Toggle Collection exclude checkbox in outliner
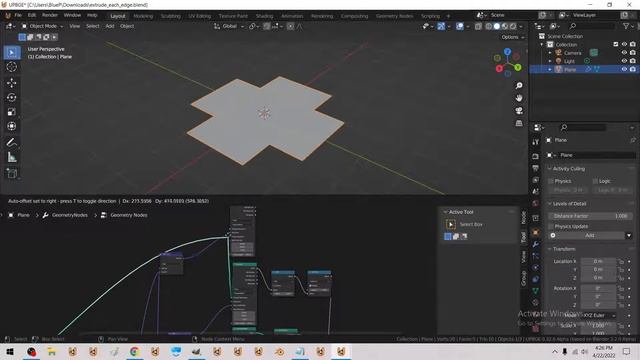The width and height of the screenshot is (640, 360). tap(616, 44)
